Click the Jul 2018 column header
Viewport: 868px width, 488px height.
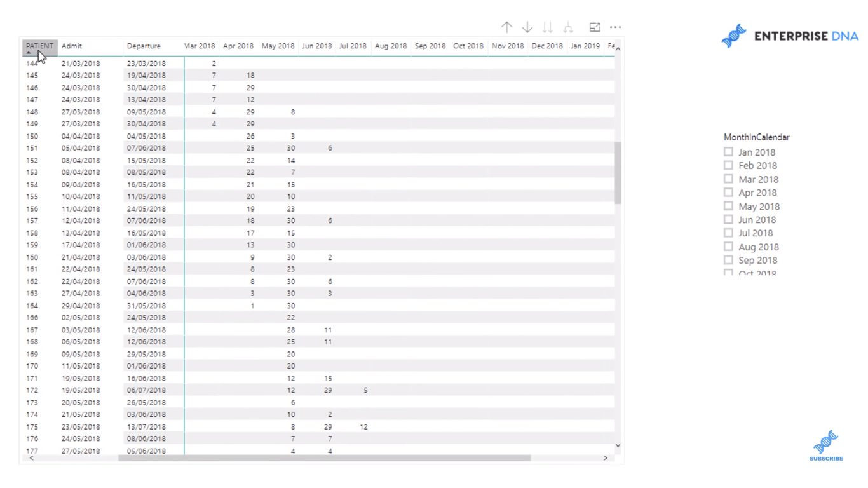[353, 46]
